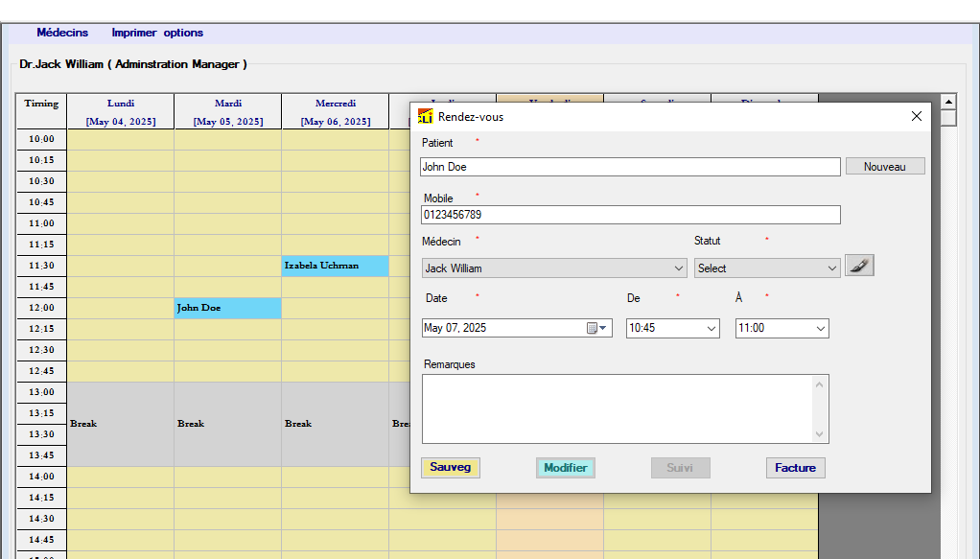The image size is (980, 559).
Task: Click the Facture button
Action: 795,468
